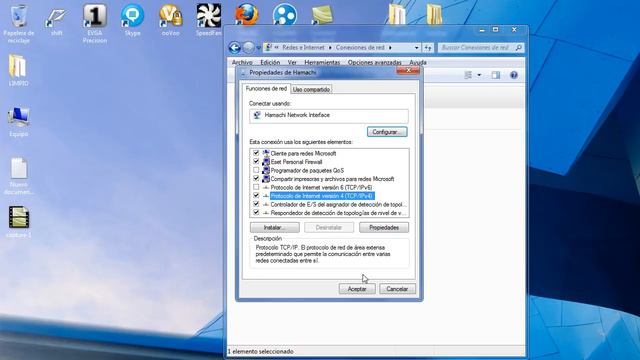Click the Hamachi Network Interface adapter icon
This screenshot has height=360, width=640.
(257, 115)
